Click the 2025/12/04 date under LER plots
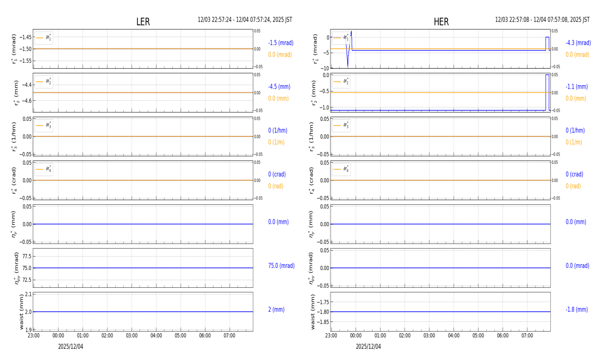 (x=70, y=346)
